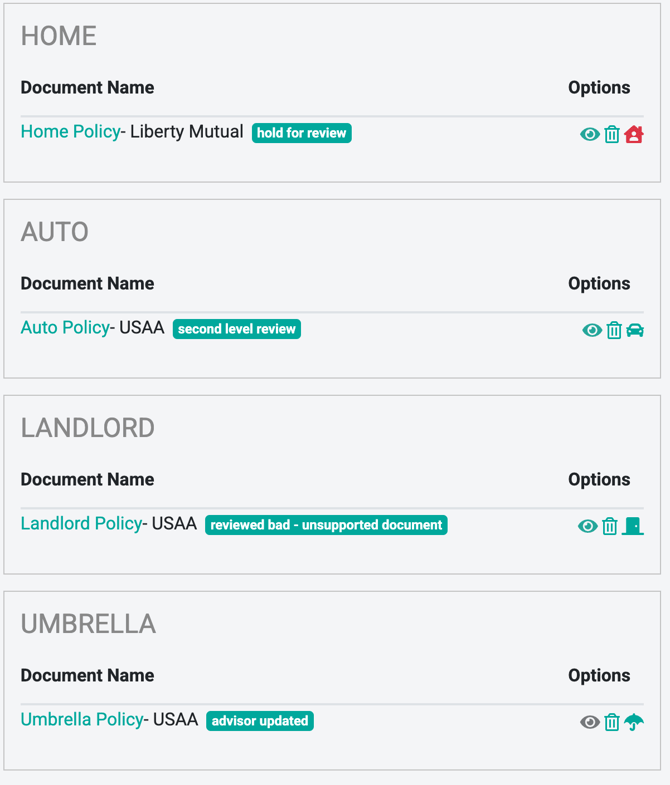Click the red house icon for Home Policy
Image resolution: width=670 pixels, height=785 pixels.
634,134
